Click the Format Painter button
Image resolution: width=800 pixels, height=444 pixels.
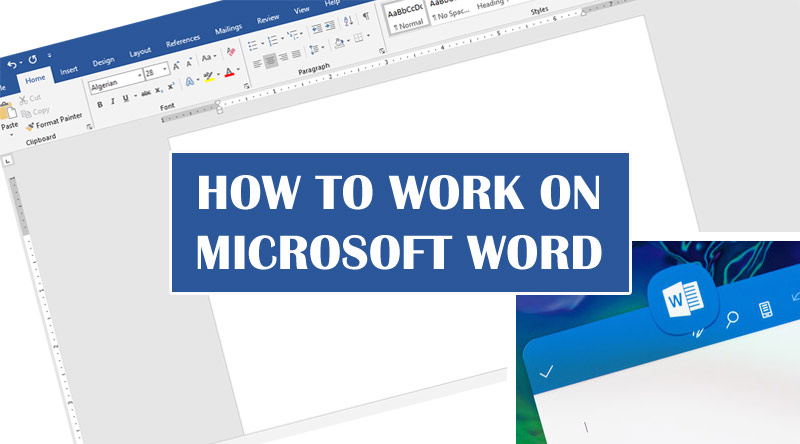pos(54,122)
